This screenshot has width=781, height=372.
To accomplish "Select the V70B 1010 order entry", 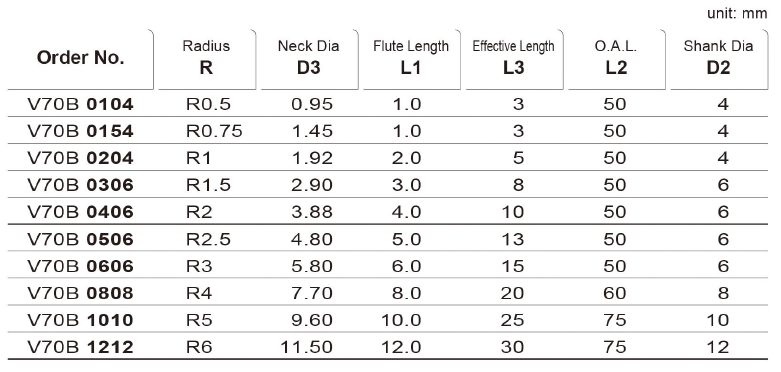I will point(80,320).
